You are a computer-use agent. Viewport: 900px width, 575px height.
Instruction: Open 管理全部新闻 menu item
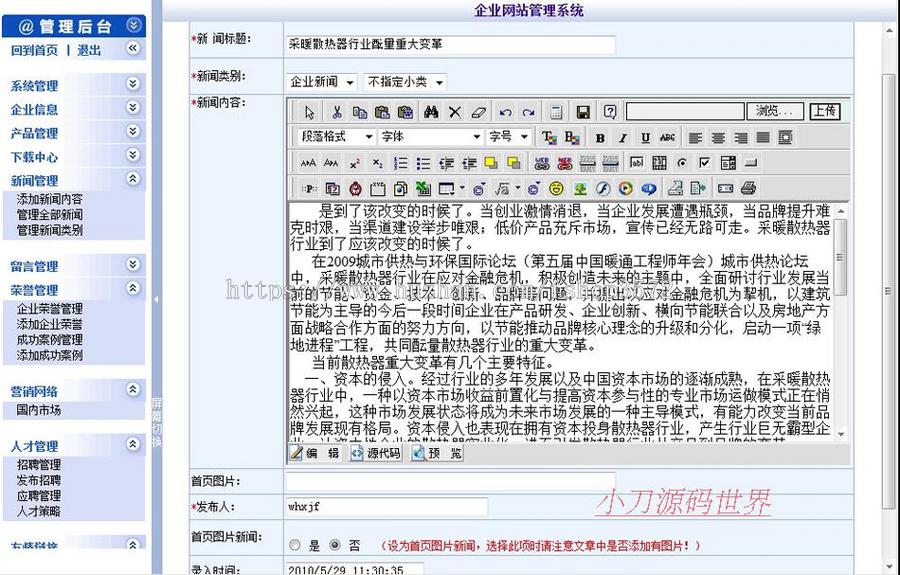(x=49, y=215)
